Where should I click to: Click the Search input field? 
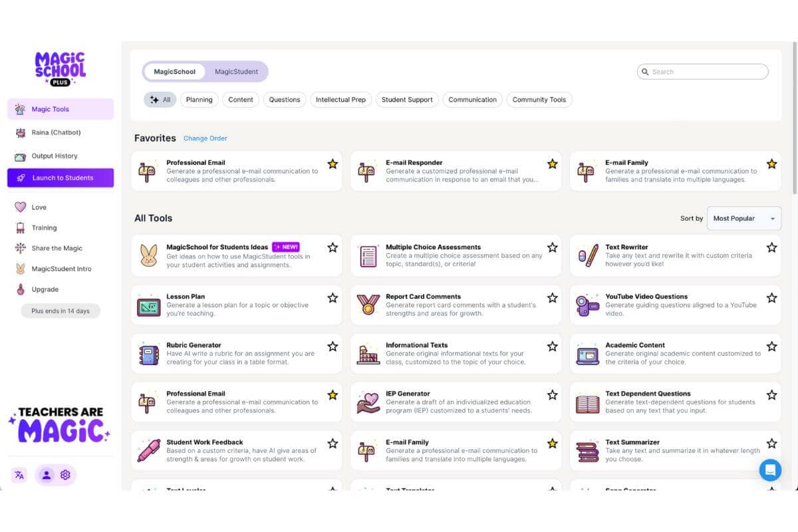click(702, 72)
